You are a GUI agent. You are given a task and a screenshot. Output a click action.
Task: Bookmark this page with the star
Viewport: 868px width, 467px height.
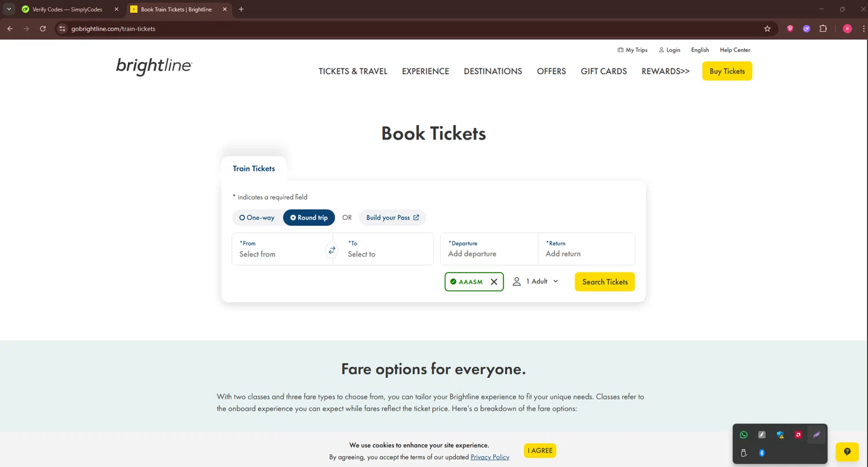point(767,28)
